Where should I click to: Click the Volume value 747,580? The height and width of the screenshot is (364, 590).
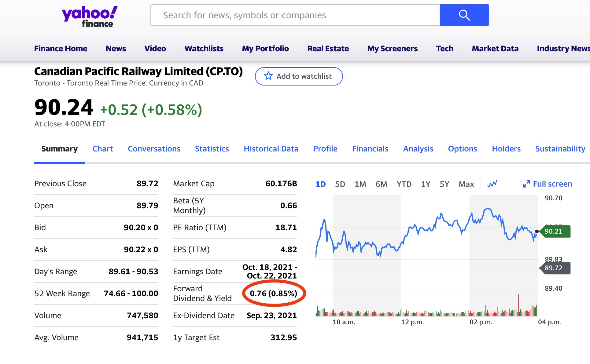pos(142,315)
